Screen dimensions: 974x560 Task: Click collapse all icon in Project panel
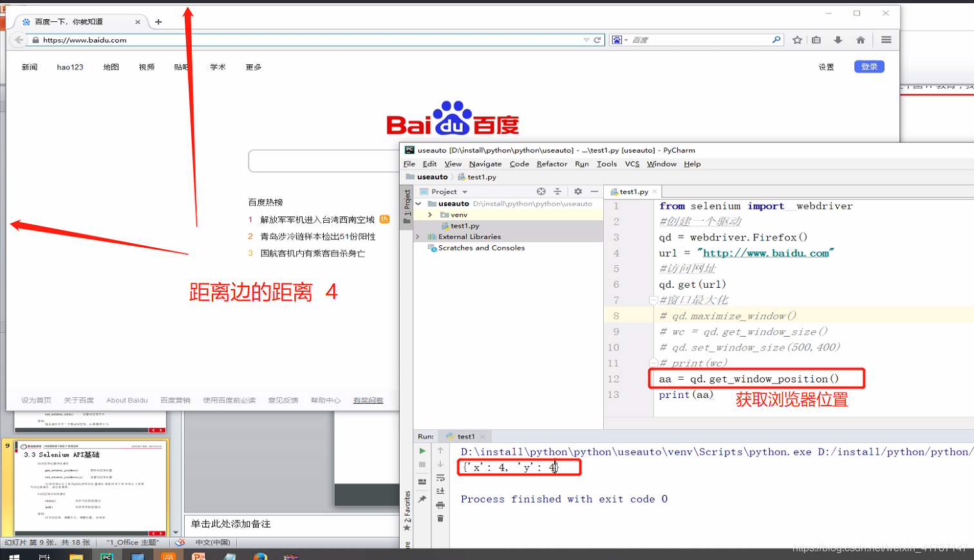pyautogui.click(x=557, y=192)
